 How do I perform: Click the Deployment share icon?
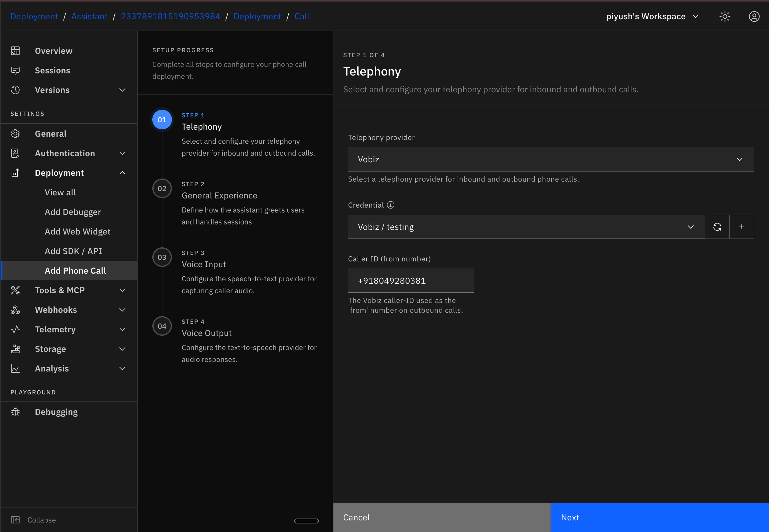tap(15, 173)
